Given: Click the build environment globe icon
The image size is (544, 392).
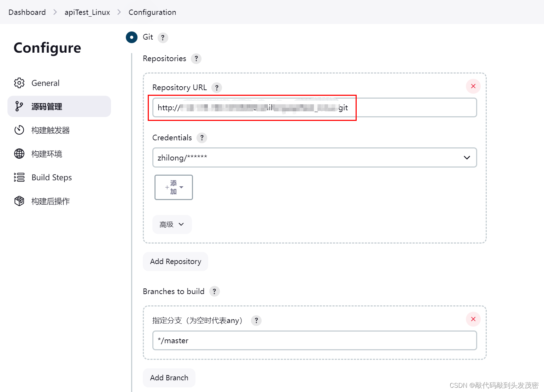Looking at the screenshot, I should [x=19, y=154].
